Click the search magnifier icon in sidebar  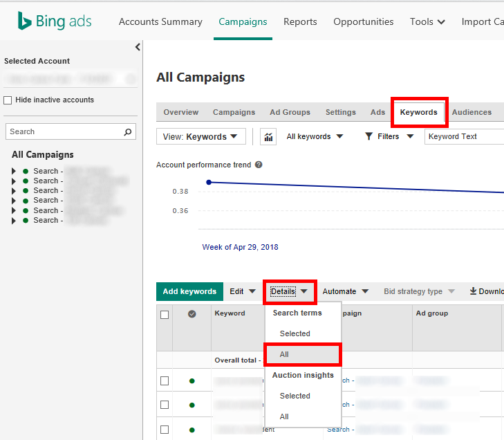tap(127, 131)
